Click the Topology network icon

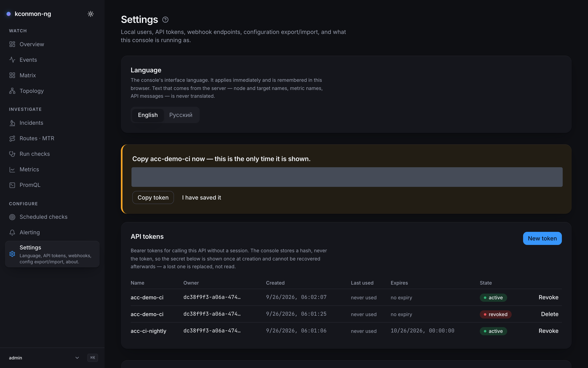(x=12, y=91)
